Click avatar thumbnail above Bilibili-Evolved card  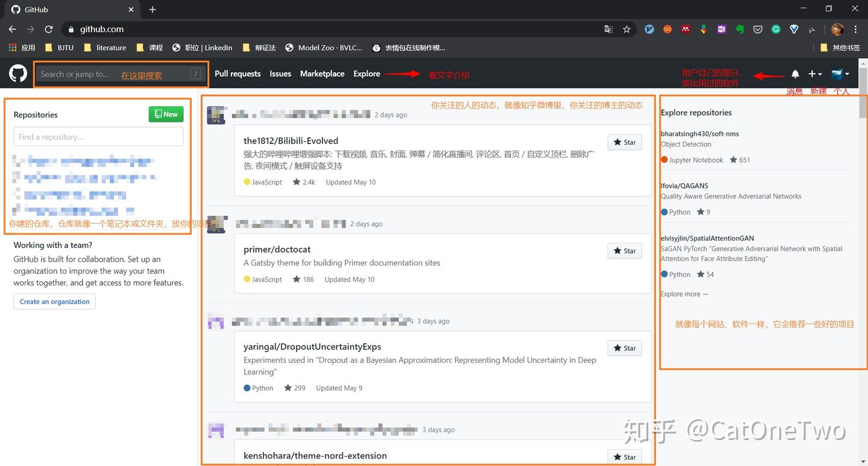tap(216, 115)
